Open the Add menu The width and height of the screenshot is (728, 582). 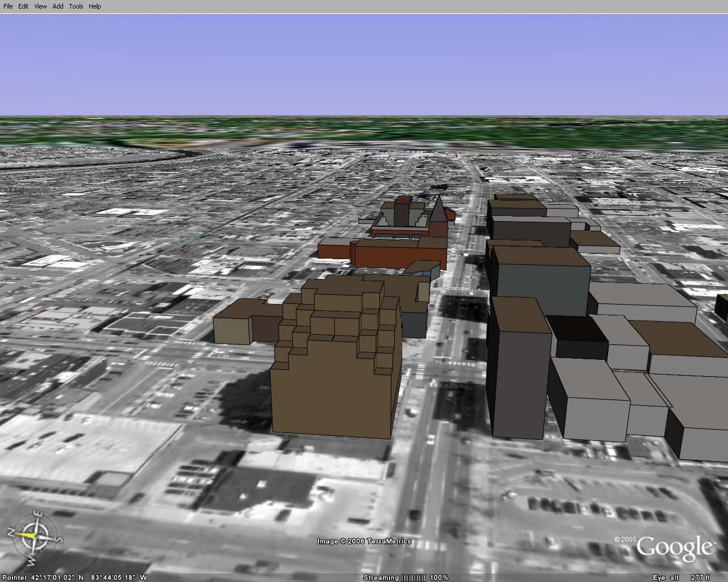pos(58,6)
